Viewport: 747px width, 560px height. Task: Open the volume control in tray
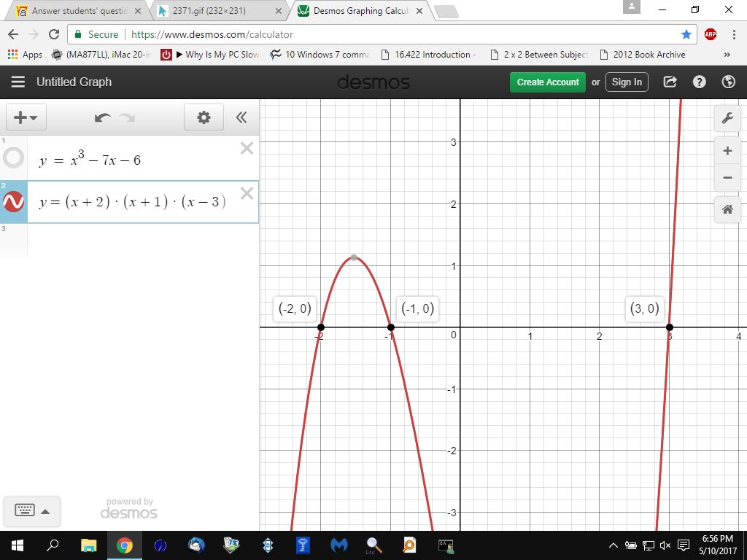pos(665,545)
